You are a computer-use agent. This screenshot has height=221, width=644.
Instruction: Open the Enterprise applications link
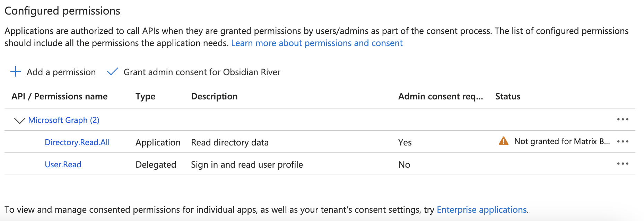[481, 209]
